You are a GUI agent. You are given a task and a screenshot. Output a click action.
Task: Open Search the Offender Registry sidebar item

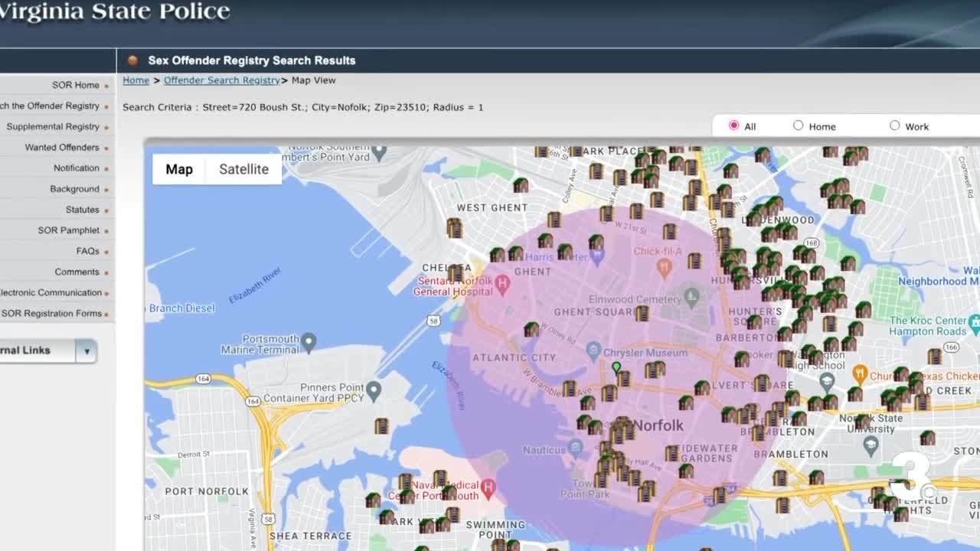coord(50,106)
